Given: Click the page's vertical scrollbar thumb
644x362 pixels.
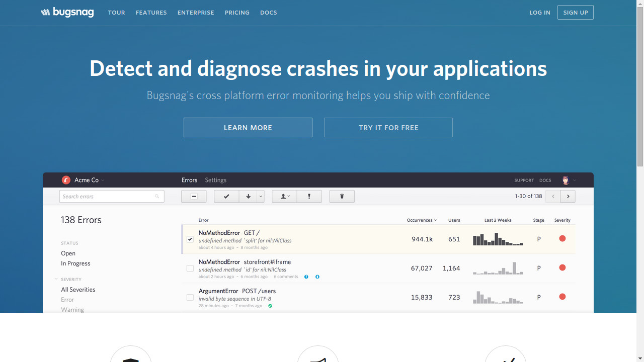Looking at the screenshot, I should 640,86.
